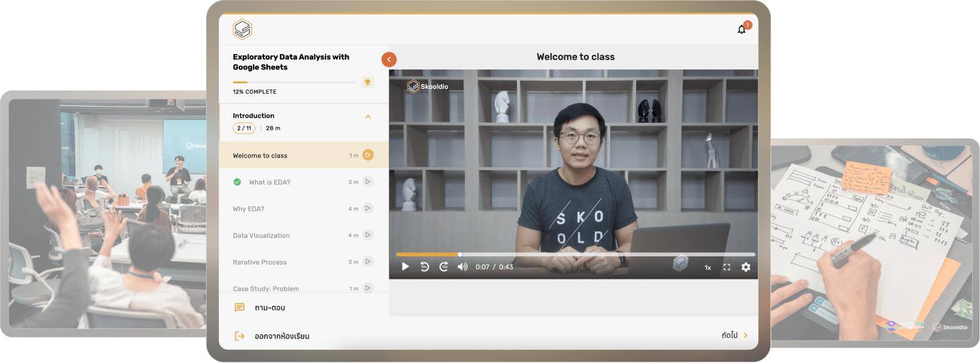Open the Iterative Process lesson
This screenshot has width=980, height=363.
tap(260, 263)
